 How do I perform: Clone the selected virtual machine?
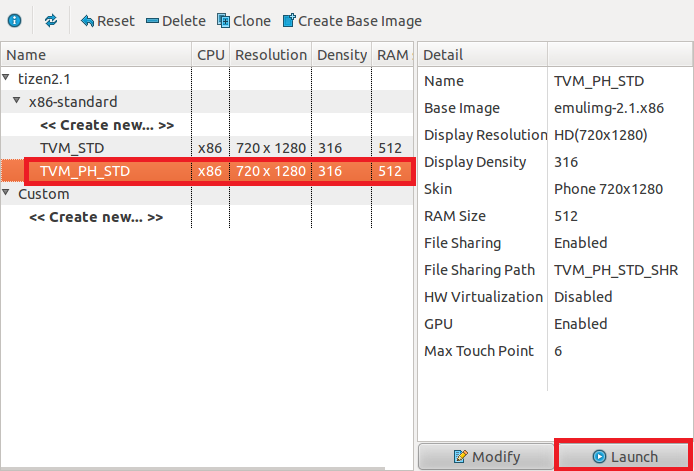tap(244, 21)
